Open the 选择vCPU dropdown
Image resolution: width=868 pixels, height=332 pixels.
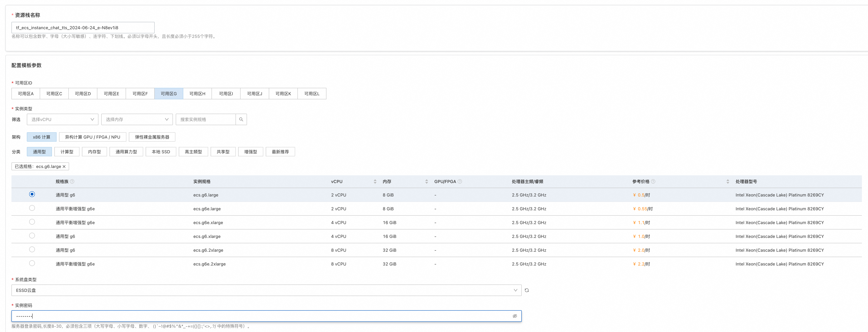point(62,119)
